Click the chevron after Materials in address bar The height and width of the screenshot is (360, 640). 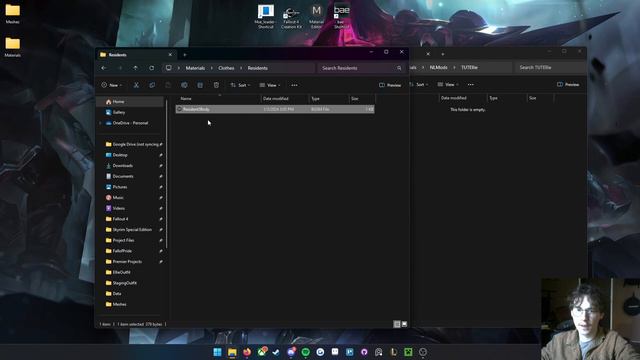tap(211, 68)
